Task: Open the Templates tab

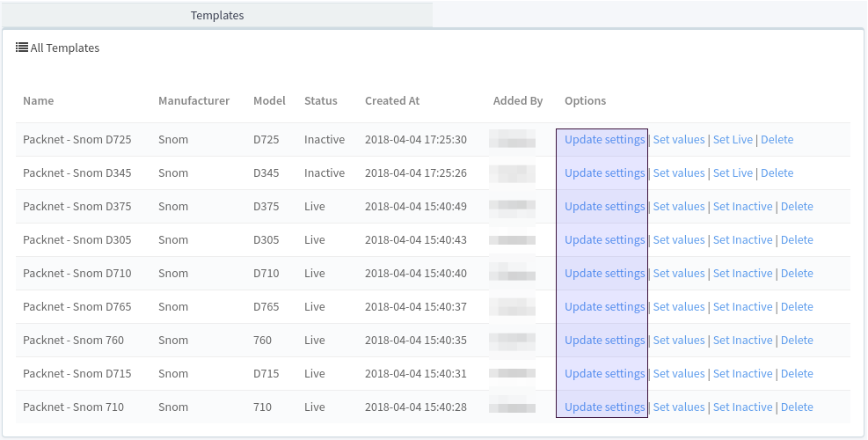Action: (217, 16)
